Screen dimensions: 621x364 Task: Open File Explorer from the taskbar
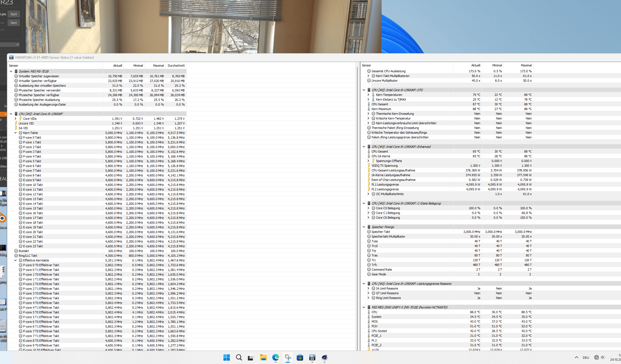click(x=263, y=357)
